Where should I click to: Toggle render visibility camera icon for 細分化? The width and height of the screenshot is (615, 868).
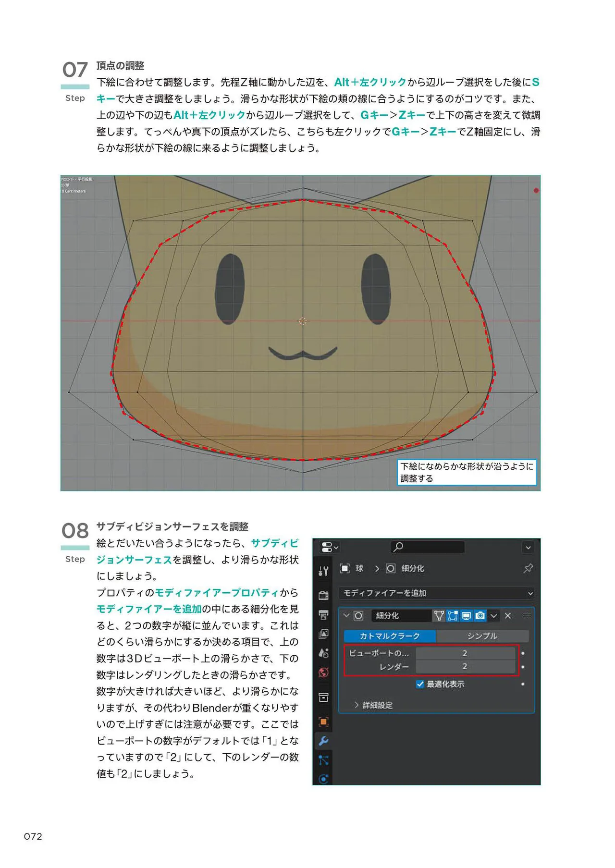tap(480, 616)
